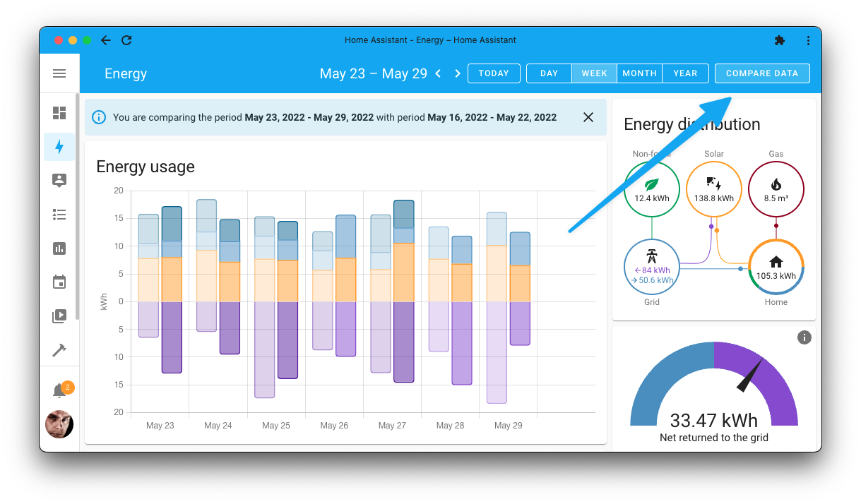Toggle the sidebar hamburger menu

click(x=59, y=73)
